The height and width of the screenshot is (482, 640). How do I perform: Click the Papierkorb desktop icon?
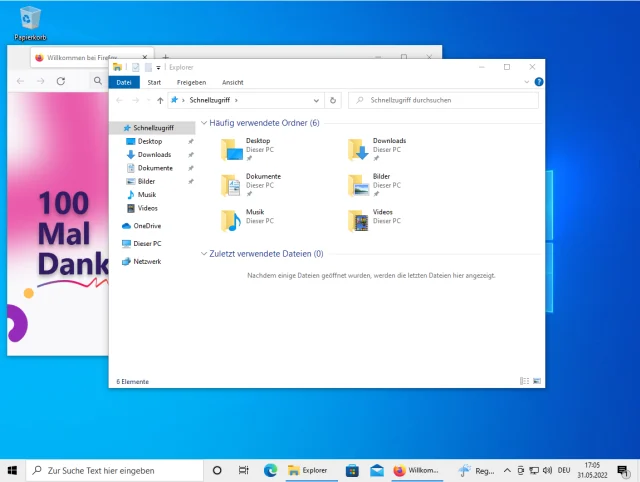[30, 18]
